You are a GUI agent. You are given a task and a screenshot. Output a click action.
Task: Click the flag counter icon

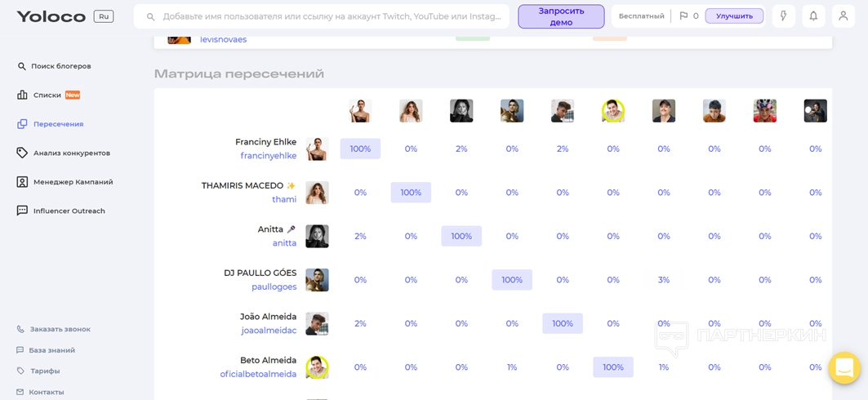pos(684,16)
